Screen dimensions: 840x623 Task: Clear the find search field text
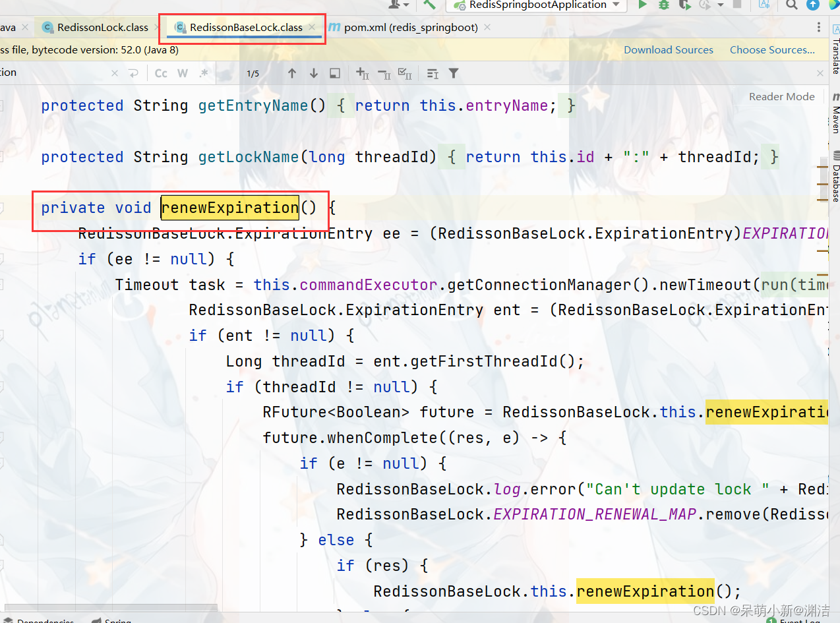115,73
